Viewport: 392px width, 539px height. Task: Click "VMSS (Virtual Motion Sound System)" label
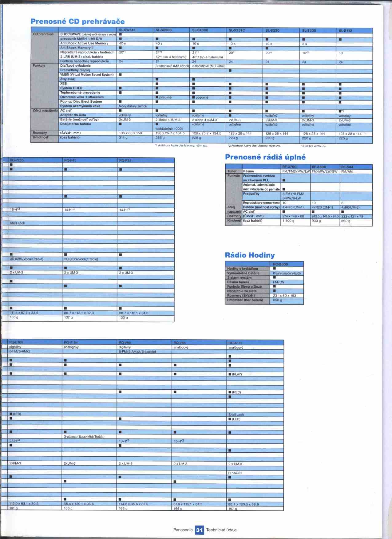click(87, 74)
